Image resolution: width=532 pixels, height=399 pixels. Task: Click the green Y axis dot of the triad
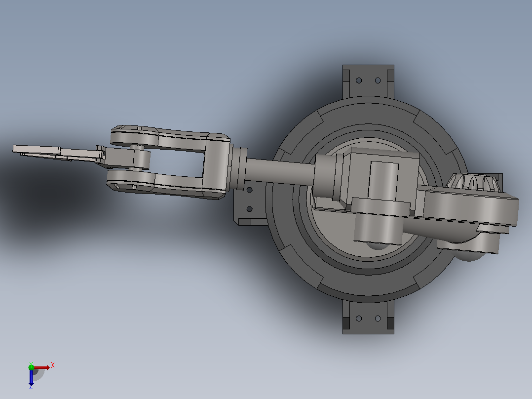[31, 367]
